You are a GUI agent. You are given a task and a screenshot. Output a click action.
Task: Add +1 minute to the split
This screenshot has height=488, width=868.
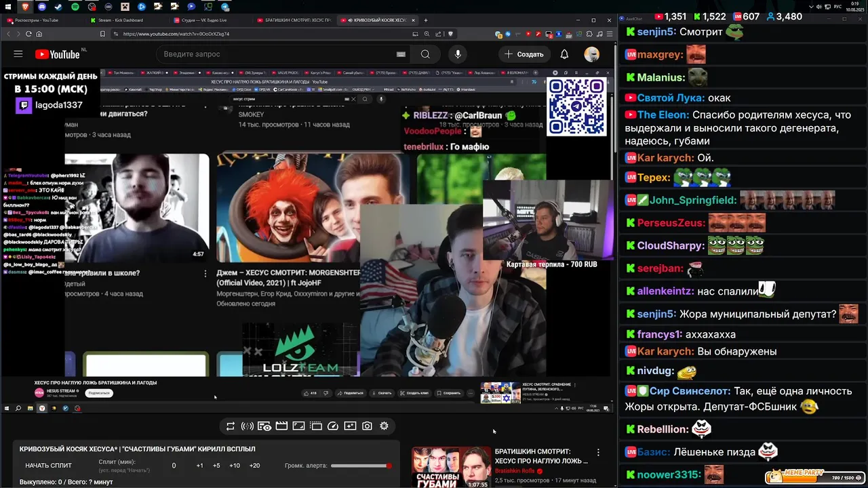[199, 466]
